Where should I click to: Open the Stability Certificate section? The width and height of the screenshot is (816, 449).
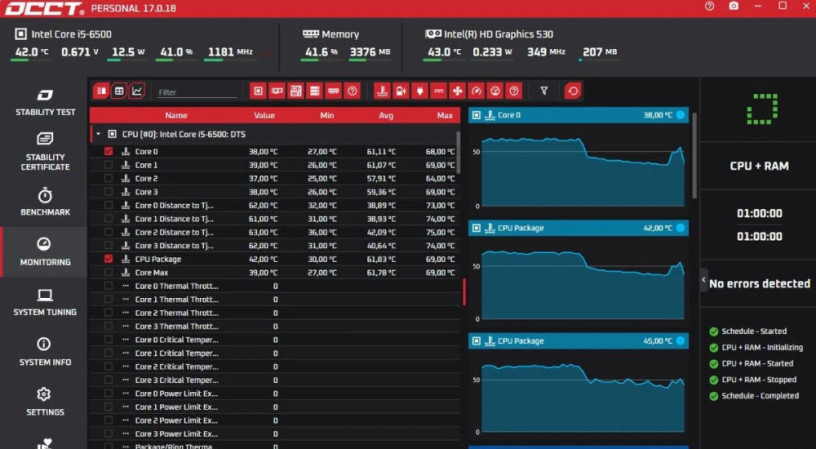(x=45, y=151)
